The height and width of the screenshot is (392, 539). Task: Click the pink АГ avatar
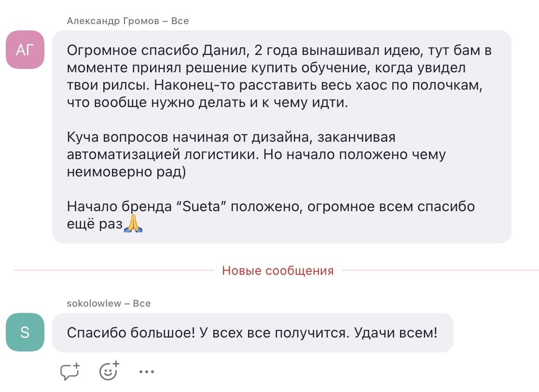25,50
